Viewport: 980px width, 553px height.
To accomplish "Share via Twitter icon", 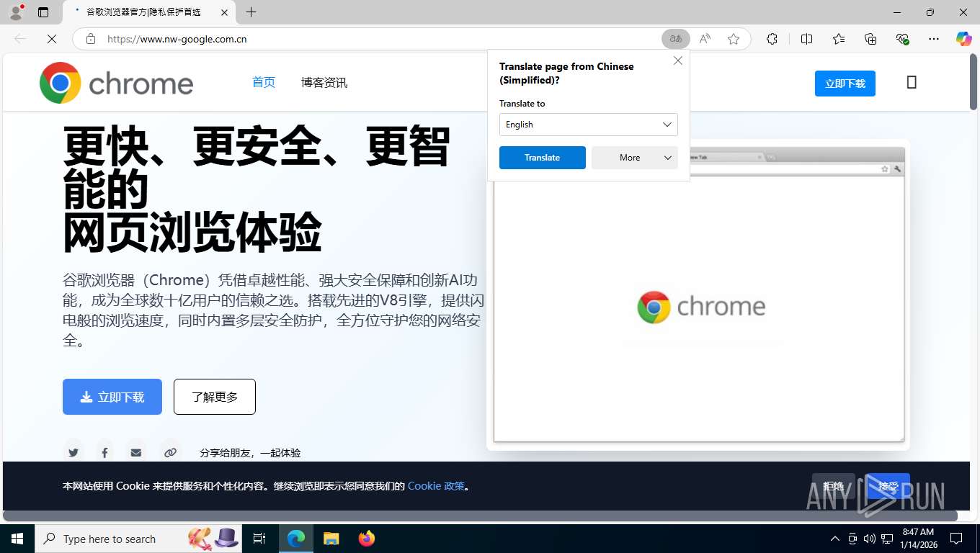I will coord(73,453).
